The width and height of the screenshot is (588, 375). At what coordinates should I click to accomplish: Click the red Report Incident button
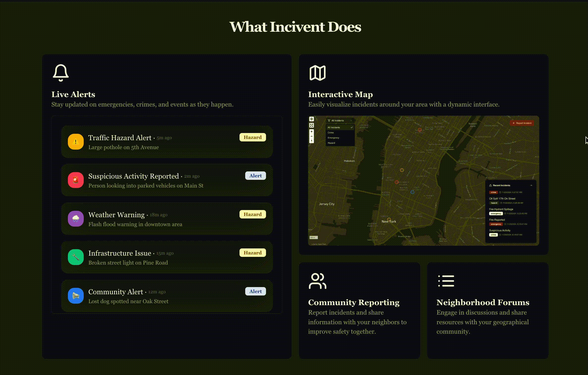522,123
